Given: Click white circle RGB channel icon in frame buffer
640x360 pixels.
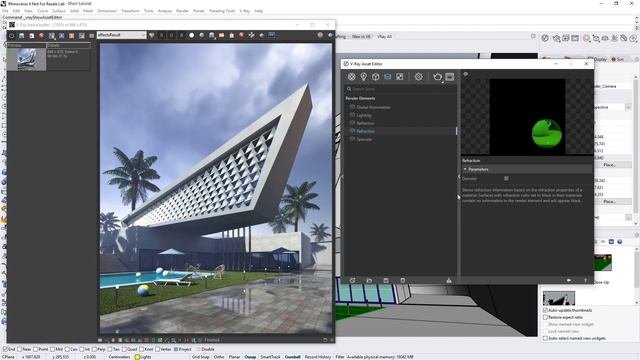Looking at the screenshot, I should pos(191,36).
